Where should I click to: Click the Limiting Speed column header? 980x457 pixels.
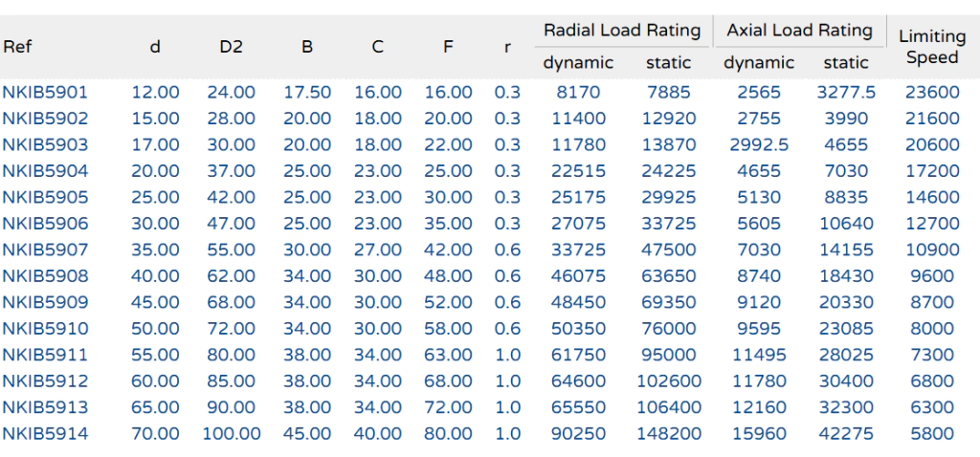point(932,47)
